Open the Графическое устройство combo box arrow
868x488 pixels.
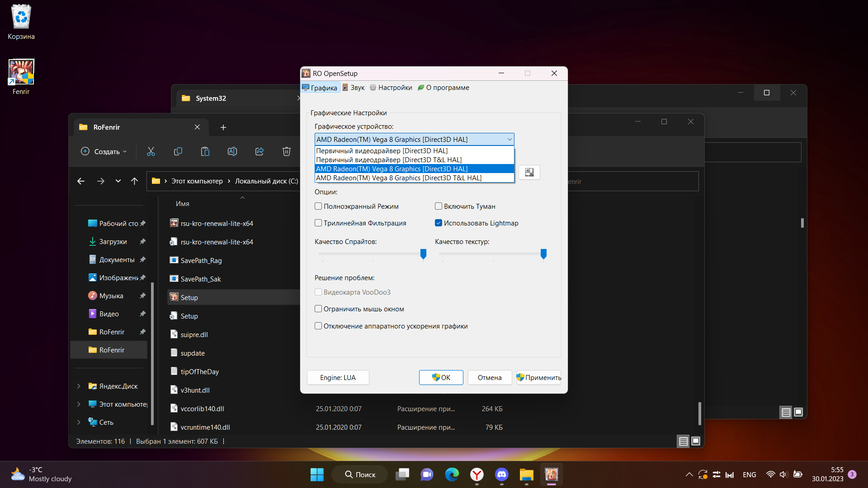509,140
